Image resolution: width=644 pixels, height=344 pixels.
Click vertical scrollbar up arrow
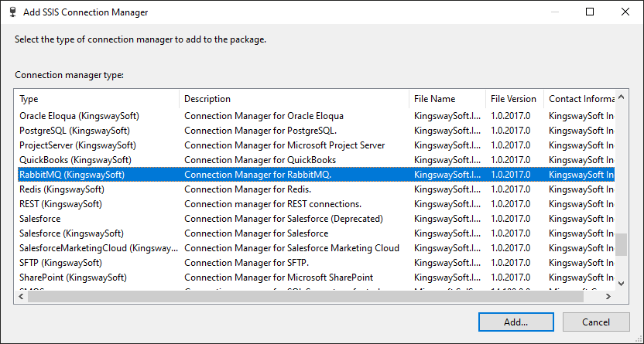621,97
